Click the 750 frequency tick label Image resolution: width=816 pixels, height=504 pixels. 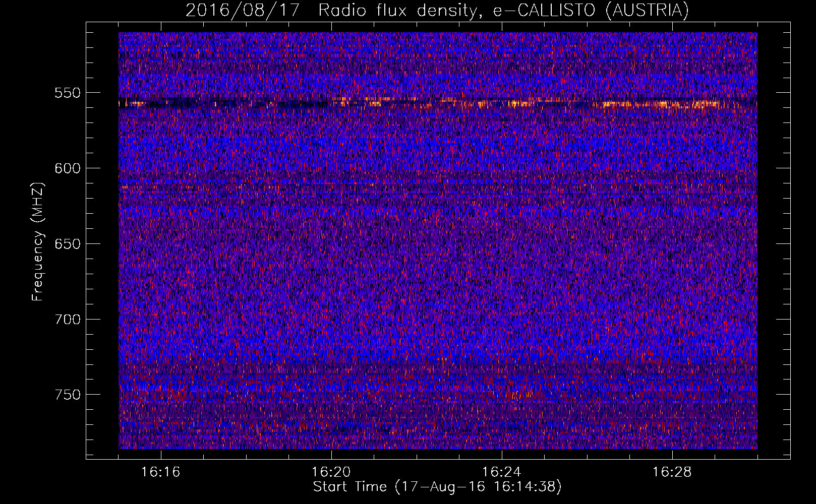tap(68, 395)
